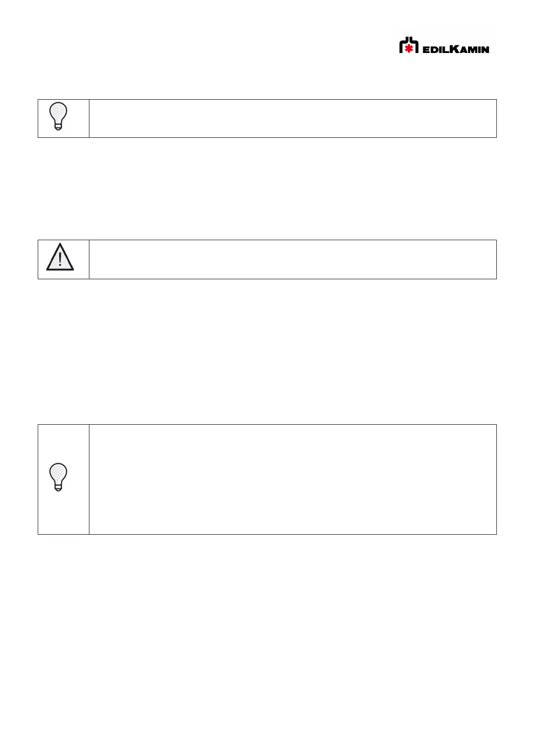Viewport: 535px width, 756px height.
Task: Click inside the large empty cell of the tallest box
Action: pyautogui.click(x=292, y=479)
